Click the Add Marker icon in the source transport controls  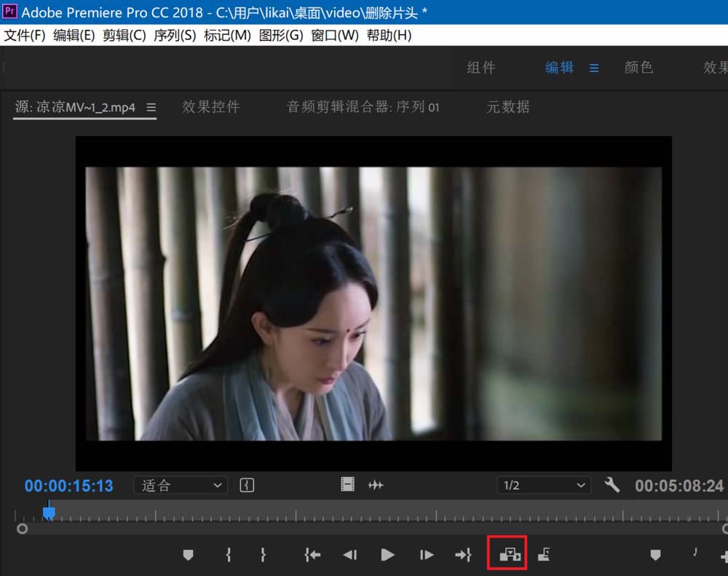[188, 555]
